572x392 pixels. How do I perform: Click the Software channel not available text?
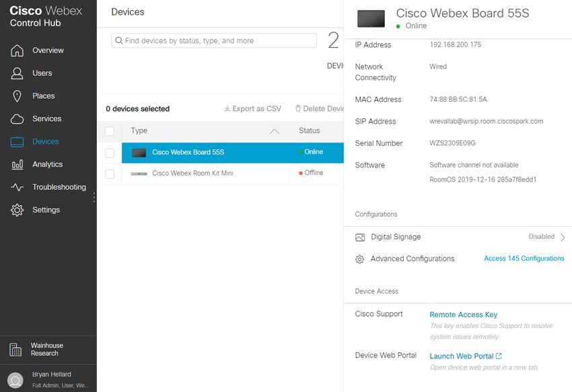click(474, 165)
